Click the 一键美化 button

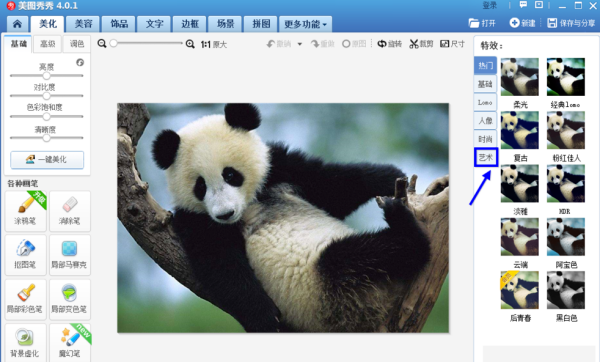(x=47, y=160)
